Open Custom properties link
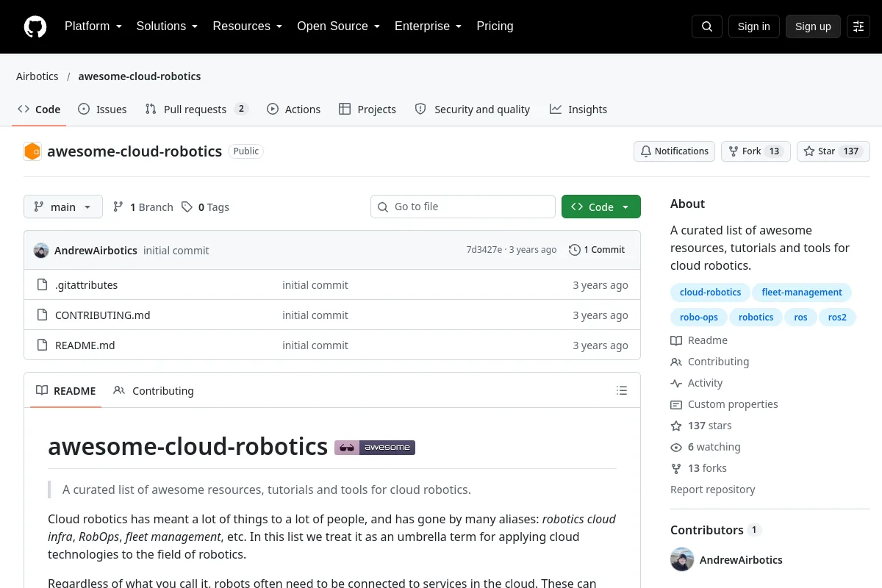The width and height of the screenshot is (882, 588). 724,404
